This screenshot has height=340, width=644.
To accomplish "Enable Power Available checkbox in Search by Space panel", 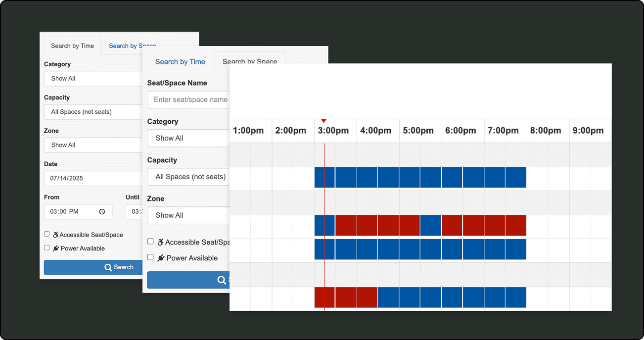I will [150, 257].
